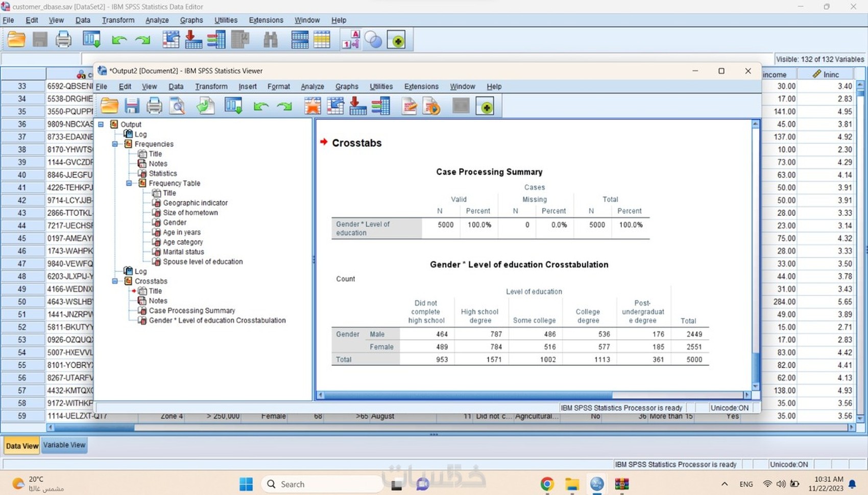
Task: Click the Print icon in Viewer toolbar
Action: (x=154, y=106)
